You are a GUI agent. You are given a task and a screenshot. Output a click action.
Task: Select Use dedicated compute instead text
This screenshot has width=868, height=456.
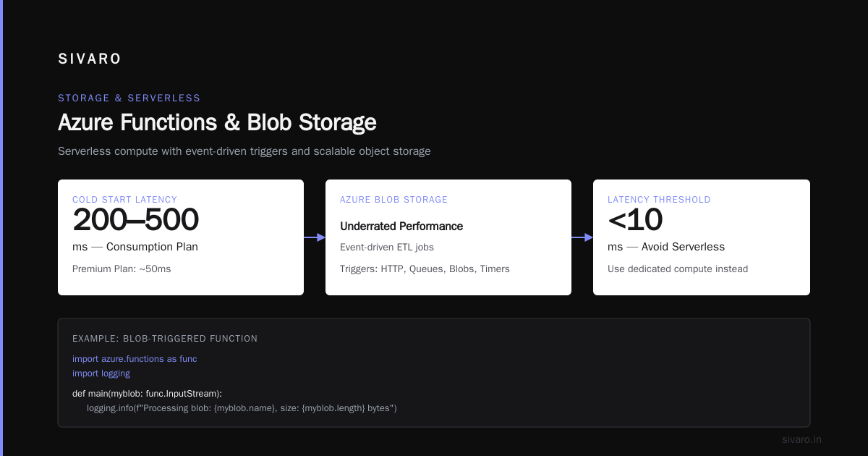[x=678, y=269]
